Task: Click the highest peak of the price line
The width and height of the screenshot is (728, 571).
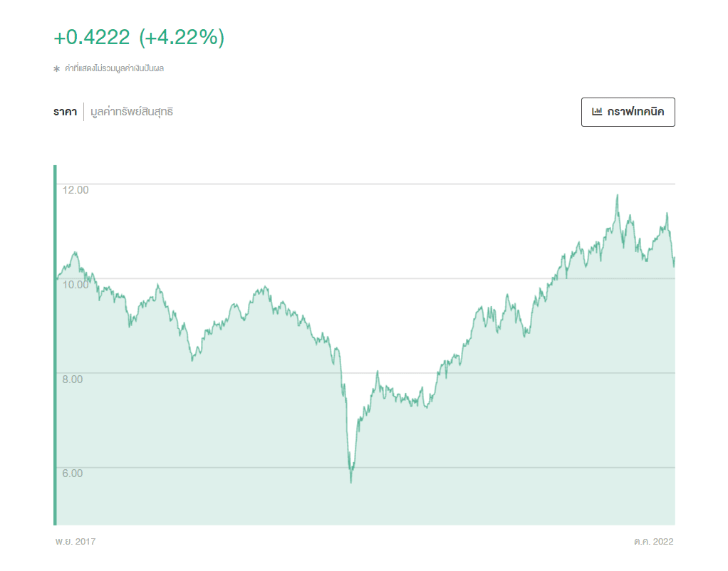Action: [x=617, y=196]
